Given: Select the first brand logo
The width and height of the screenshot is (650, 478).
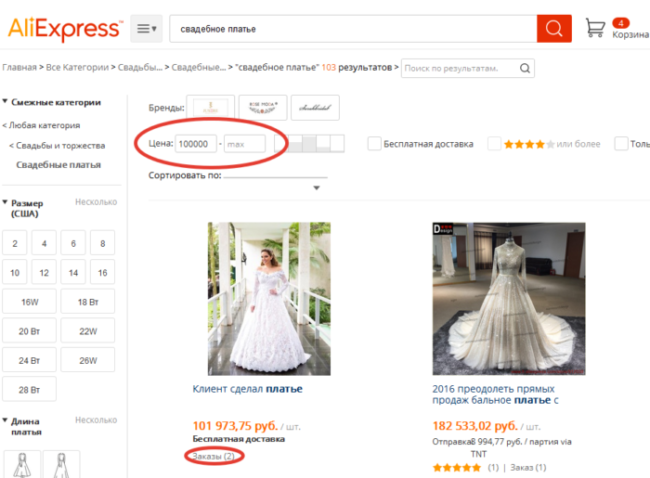Looking at the screenshot, I should pyautogui.click(x=211, y=108).
